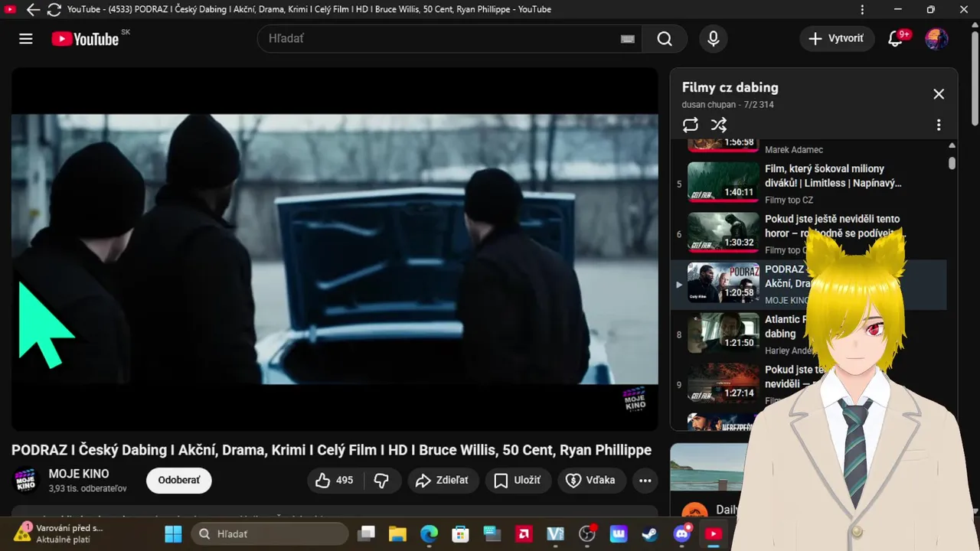Play playlist item 9 thumbnail 1:27:14
Screen dimensions: 980x551
pyautogui.click(x=724, y=383)
